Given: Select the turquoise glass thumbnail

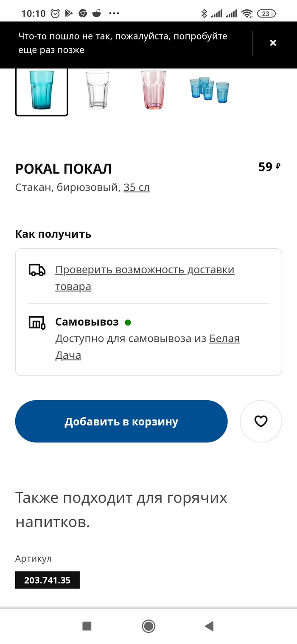Looking at the screenshot, I should coord(41,91).
